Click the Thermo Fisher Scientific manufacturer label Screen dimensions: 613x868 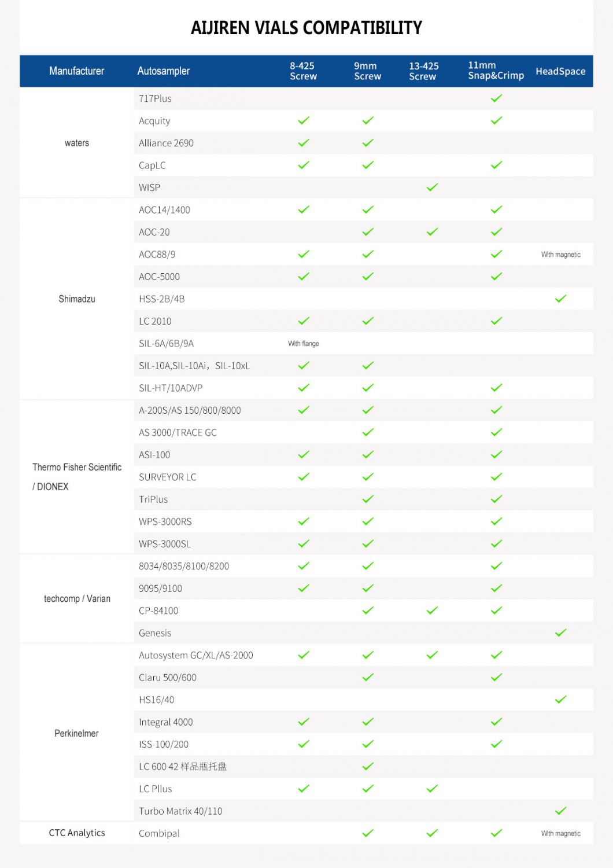(x=77, y=467)
